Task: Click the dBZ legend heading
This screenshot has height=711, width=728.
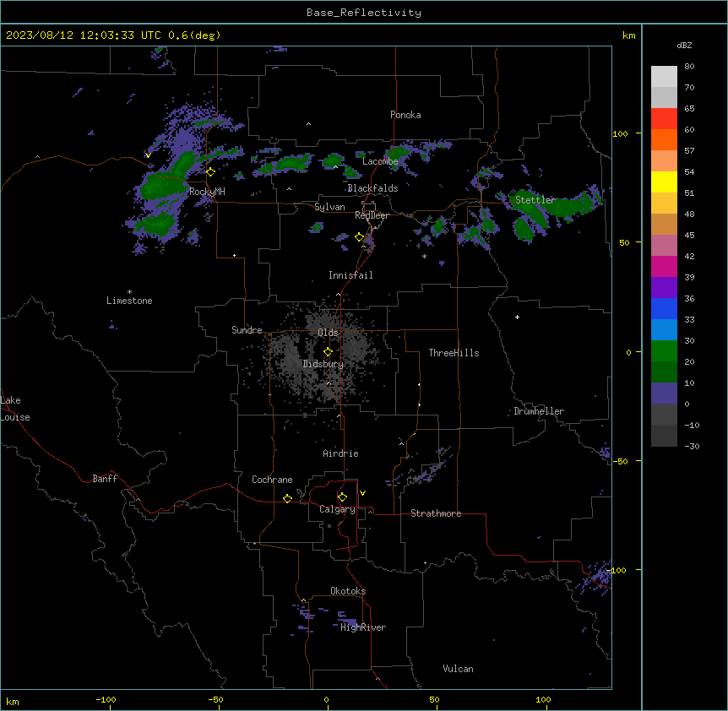Action: [x=684, y=46]
